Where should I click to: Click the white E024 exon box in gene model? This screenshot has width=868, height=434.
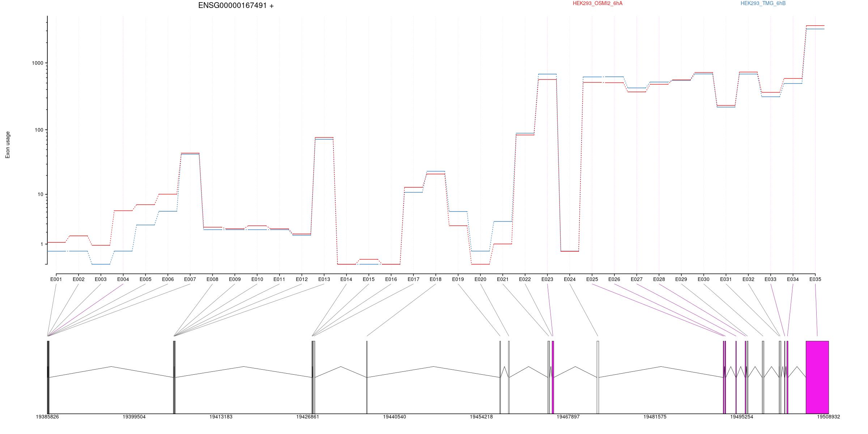pyautogui.click(x=598, y=377)
